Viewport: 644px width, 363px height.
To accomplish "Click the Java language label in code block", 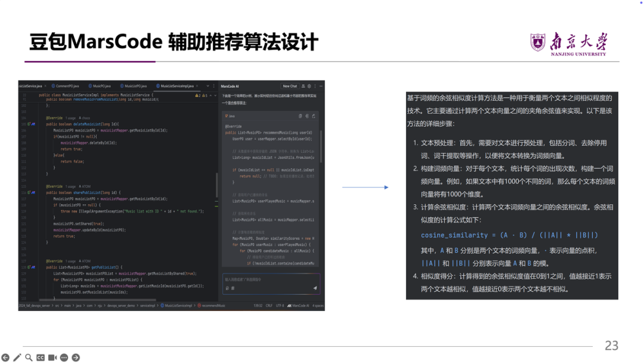I will pyautogui.click(x=230, y=116).
